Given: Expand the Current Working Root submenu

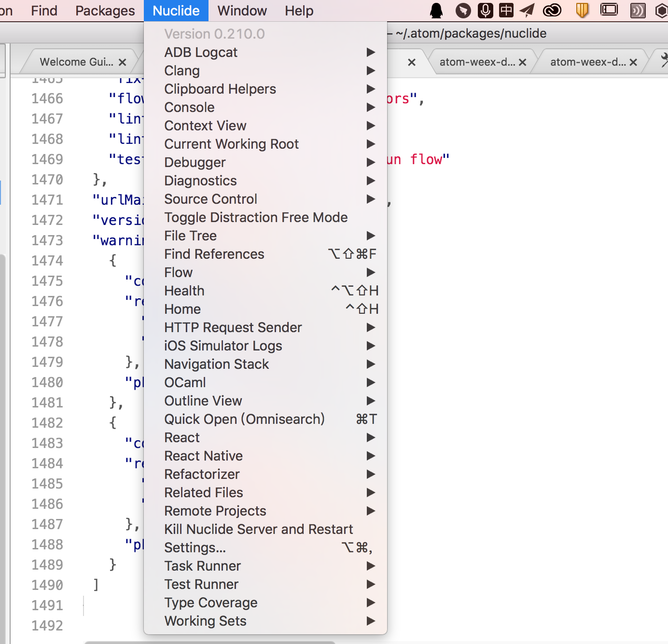Looking at the screenshot, I should pos(265,144).
